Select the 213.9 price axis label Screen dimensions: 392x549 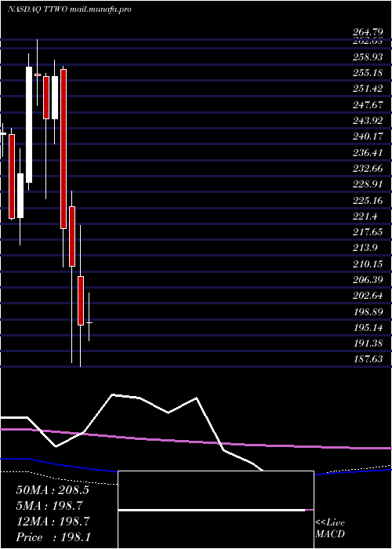[365, 248]
